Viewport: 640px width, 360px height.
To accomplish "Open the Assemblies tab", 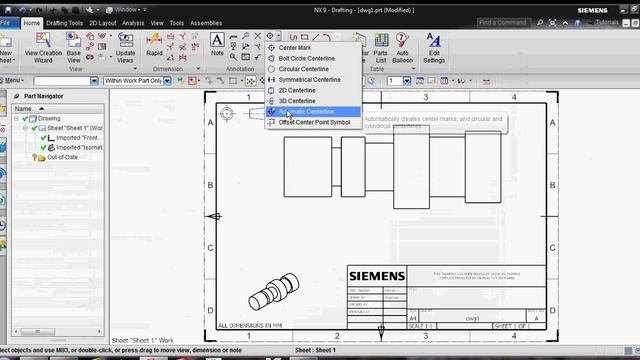I will (206, 23).
